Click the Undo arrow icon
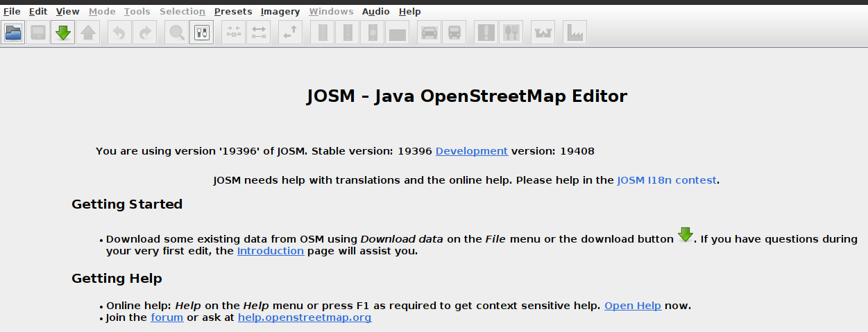This screenshot has height=332, width=868. 120,33
